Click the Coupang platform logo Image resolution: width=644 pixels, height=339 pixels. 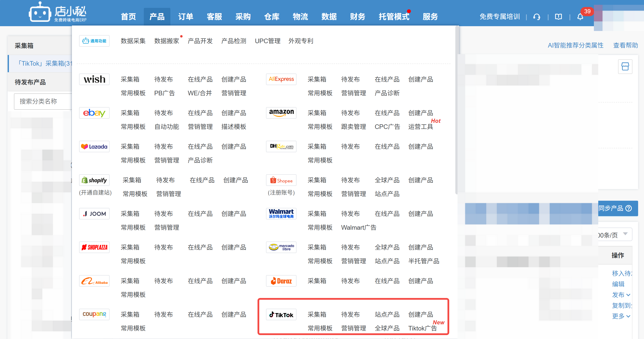pyautogui.click(x=94, y=314)
